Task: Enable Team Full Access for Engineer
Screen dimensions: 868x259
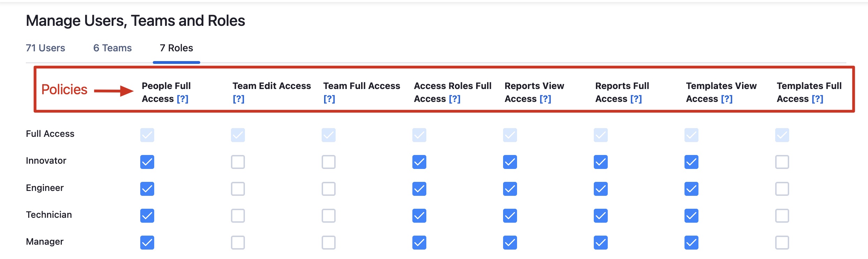Action: [x=329, y=189]
